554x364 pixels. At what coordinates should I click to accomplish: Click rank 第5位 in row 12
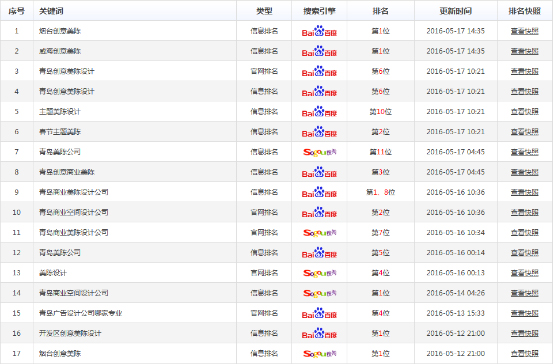(x=381, y=253)
